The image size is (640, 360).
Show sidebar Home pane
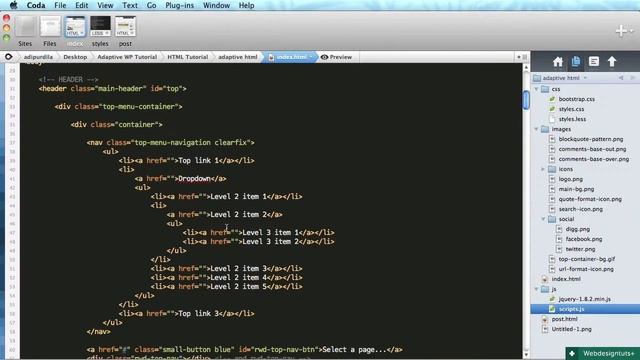[x=558, y=62]
